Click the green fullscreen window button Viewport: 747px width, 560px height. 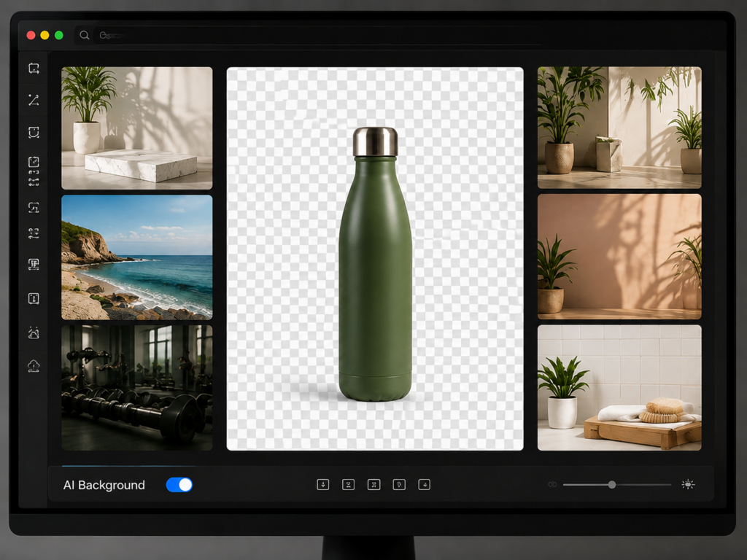pyautogui.click(x=59, y=35)
